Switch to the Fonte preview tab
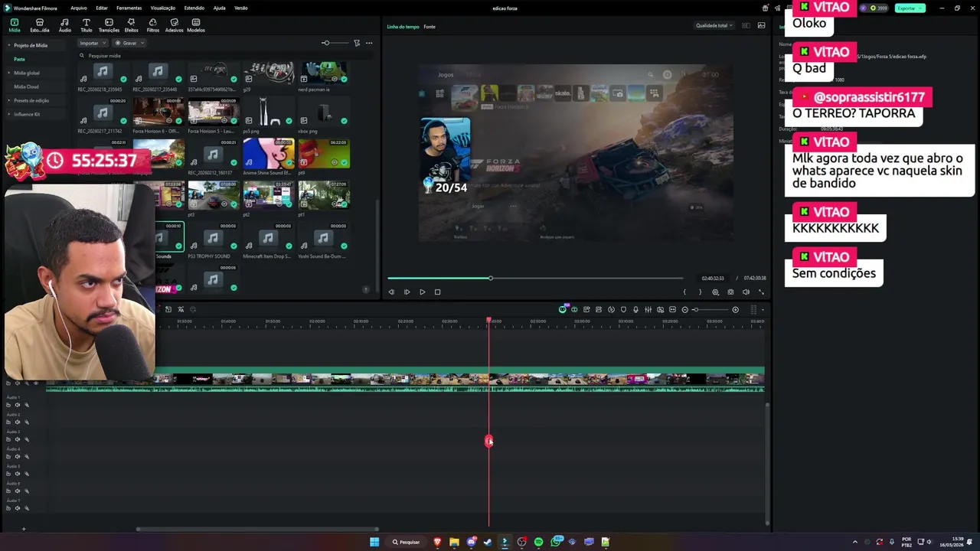 click(430, 27)
